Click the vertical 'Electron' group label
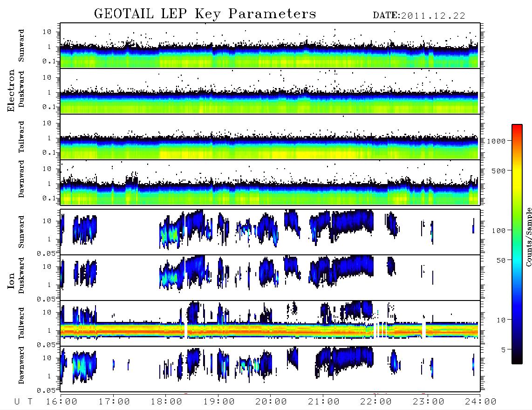This screenshot has width=532, height=410. click(x=11, y=91)
